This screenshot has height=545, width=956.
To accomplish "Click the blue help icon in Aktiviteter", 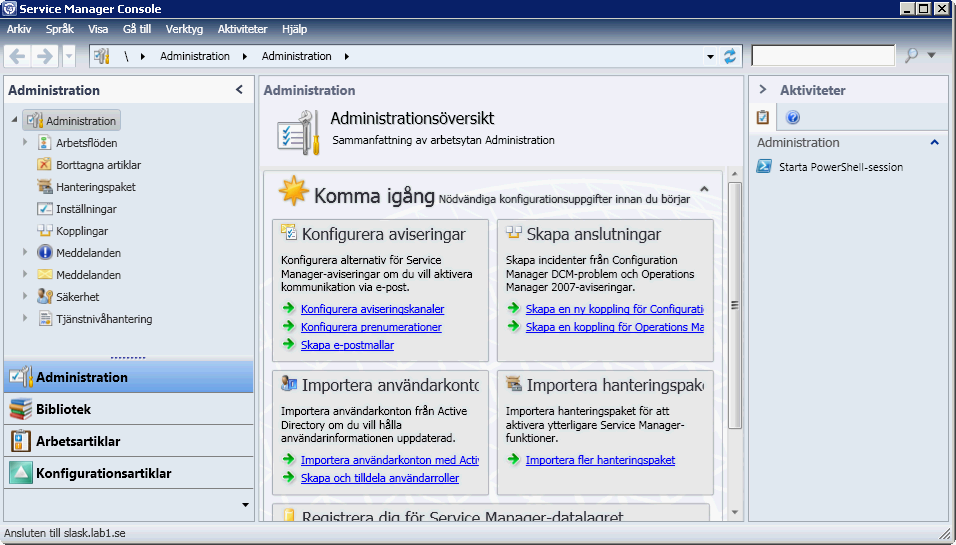I will coord(793,117).
